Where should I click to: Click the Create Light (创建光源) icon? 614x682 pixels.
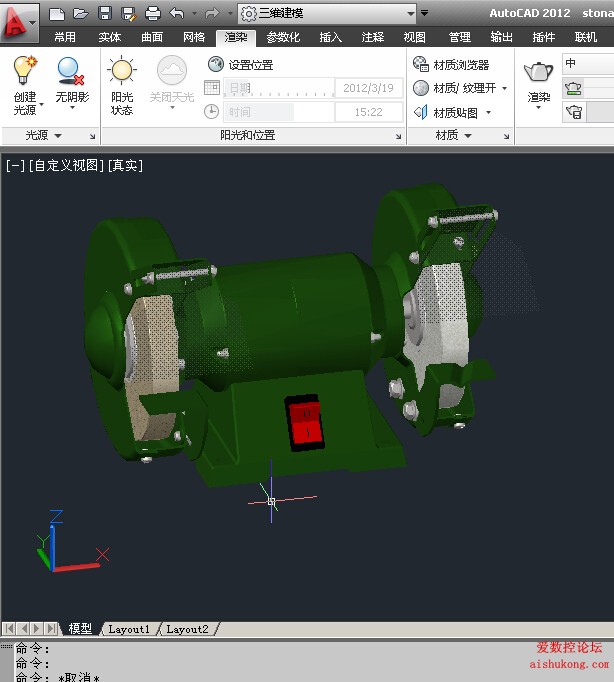[25, 72]
